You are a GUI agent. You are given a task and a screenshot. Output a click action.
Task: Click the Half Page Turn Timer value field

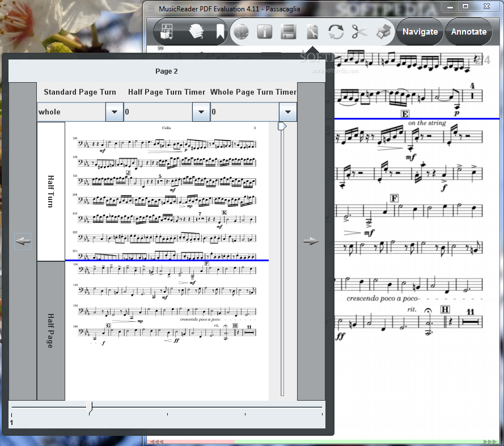click(158, 112)
